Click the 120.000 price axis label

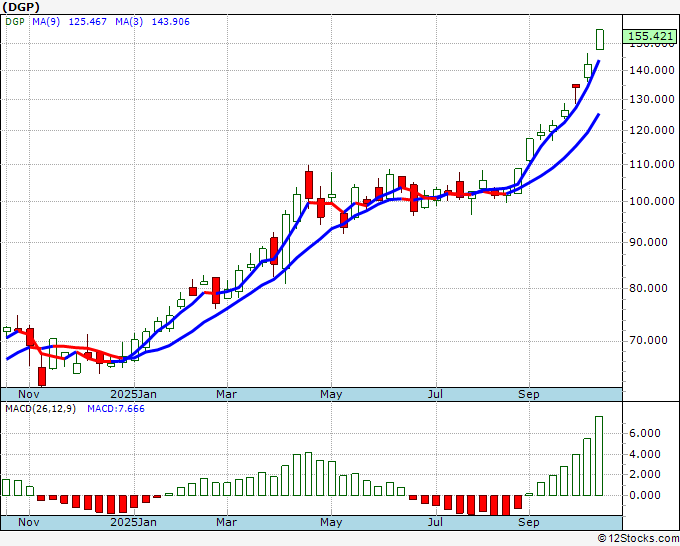[x=652, y=130]
